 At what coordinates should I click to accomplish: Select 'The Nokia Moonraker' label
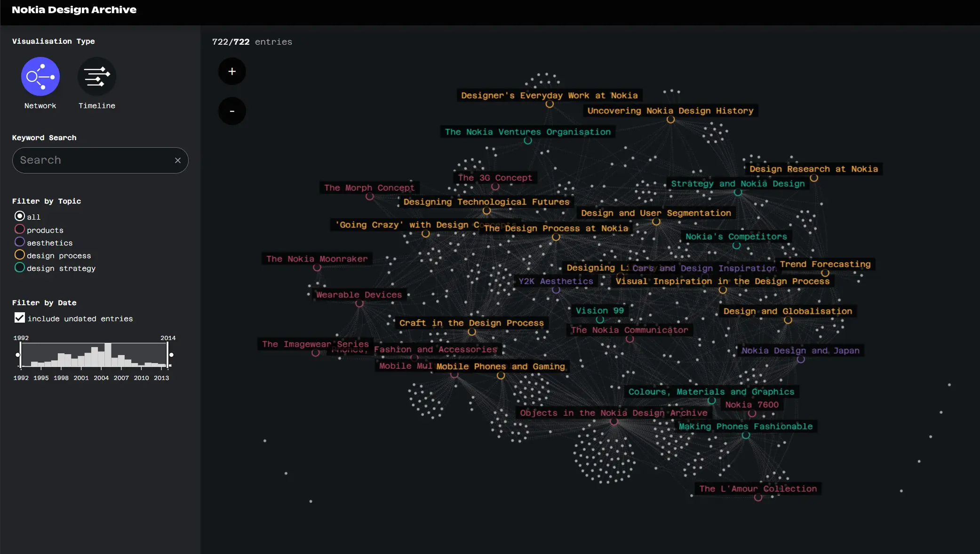pos(317,259)
